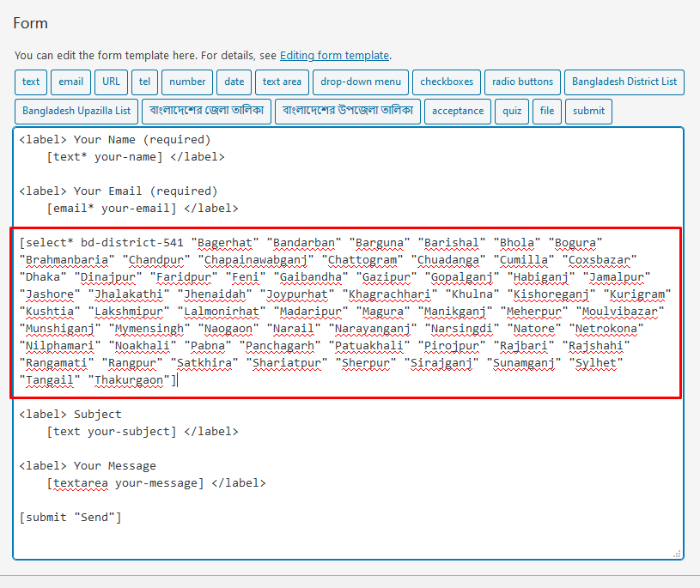This screenshot has height=588, width=700.
Task: Add a date field tag
Action: pyautogui.click(x=234, y=82)
